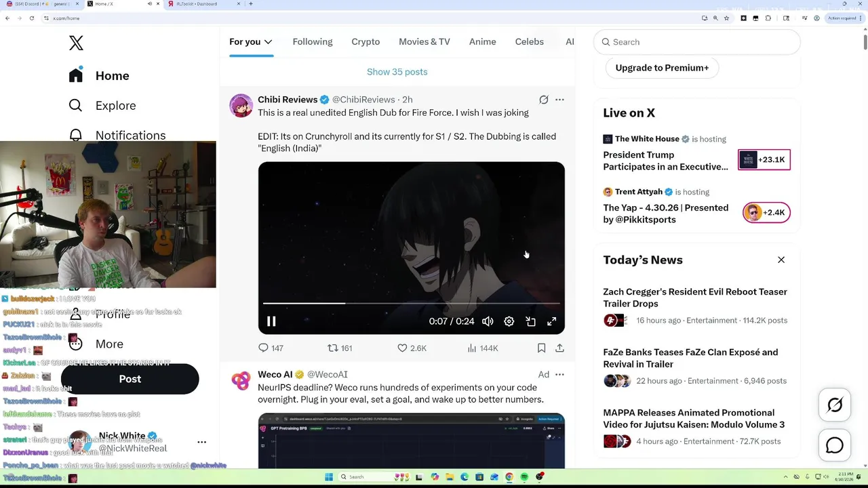Switch to the Following tab

point(313,41)
